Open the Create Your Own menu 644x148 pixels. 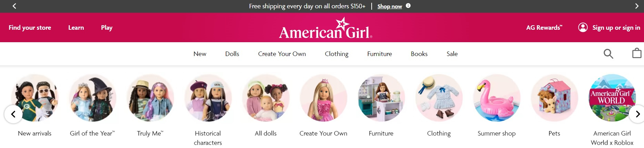[282, 54]
